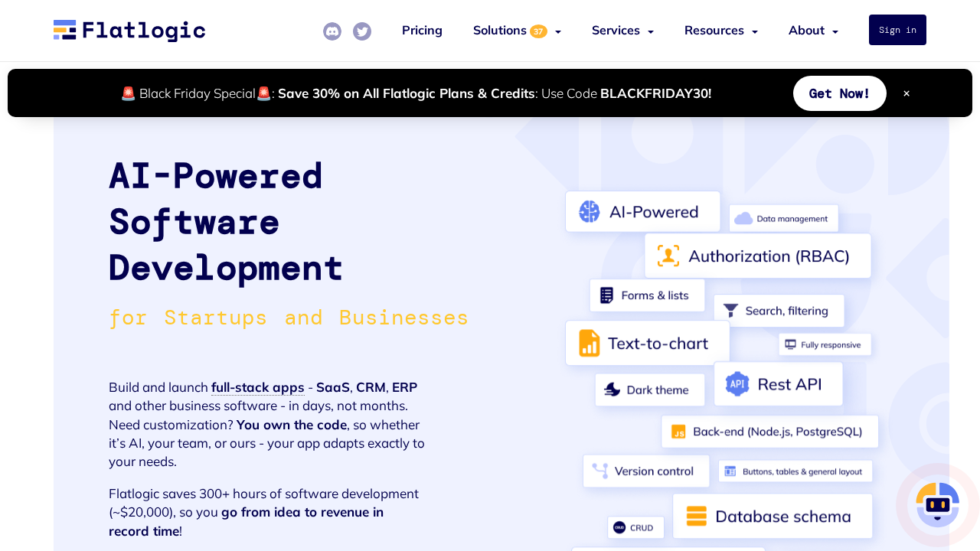
Task: Select the AI-Powered brain icon
Action: pyautogui.click(x=589, y=211)
